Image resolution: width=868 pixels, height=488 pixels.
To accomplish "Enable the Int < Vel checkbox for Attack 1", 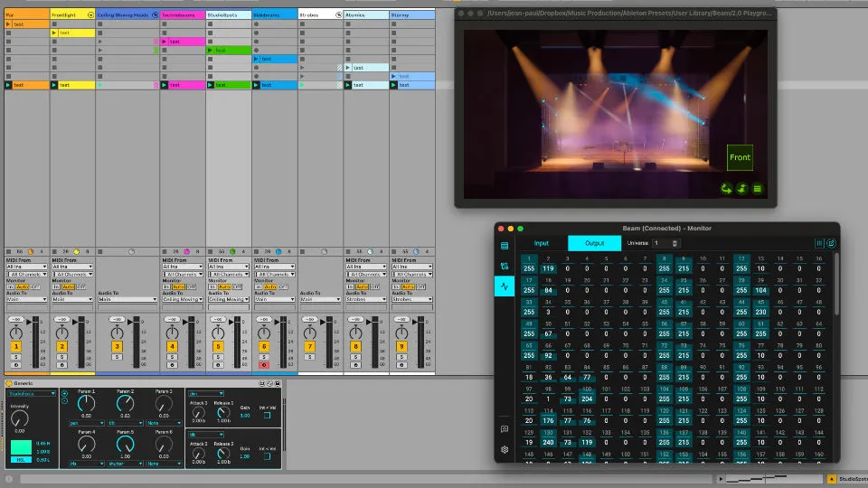I will click(268, 415).
